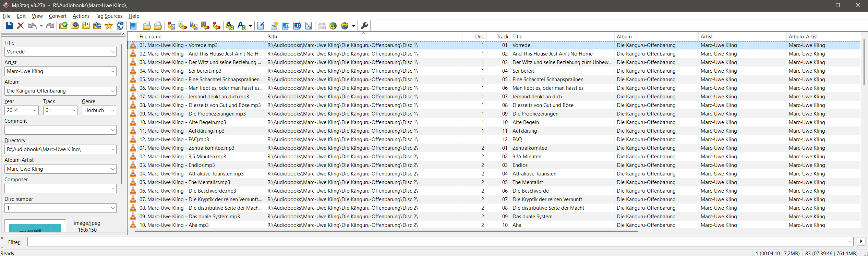The height and width of the screenshot is (256, 868).
Task: Open the Actions menu
Action: coord(81,16)
